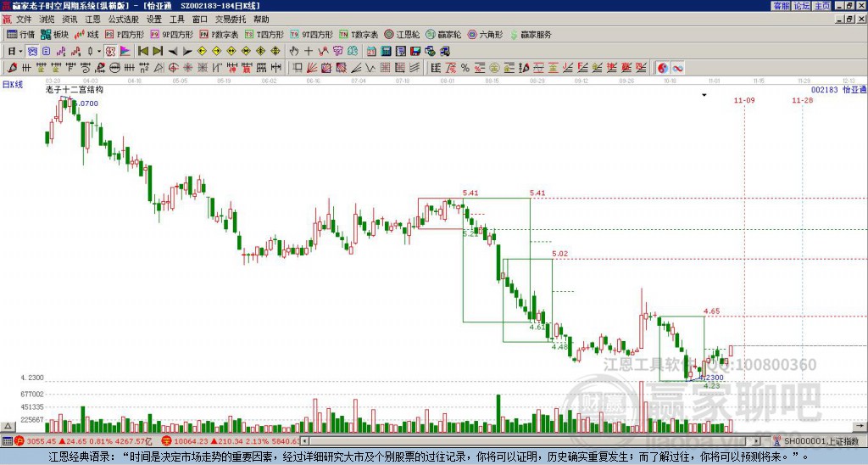This screenshot has width=868, height=465.
Task: Click the 5.02 price level label
Action: pyautogui.click(x=559, y=254)
